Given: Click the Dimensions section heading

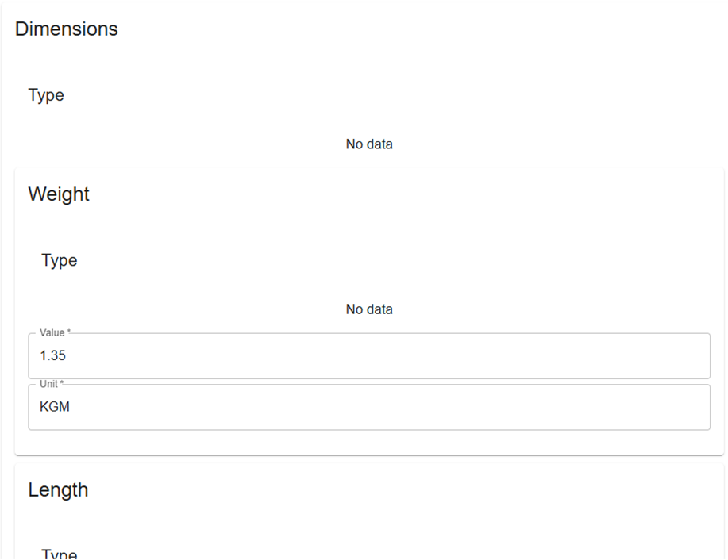Looking at the screenshot, I should [x=67, y=29].
